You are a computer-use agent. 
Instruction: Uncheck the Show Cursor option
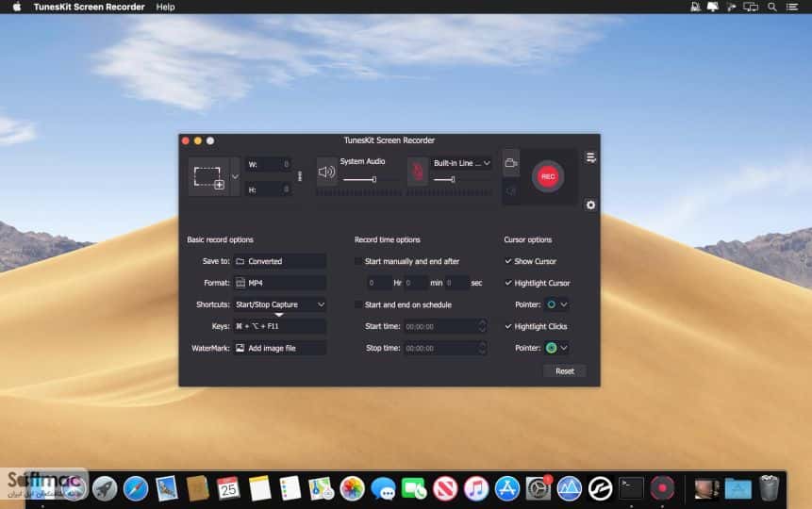[x=508, y=261]
